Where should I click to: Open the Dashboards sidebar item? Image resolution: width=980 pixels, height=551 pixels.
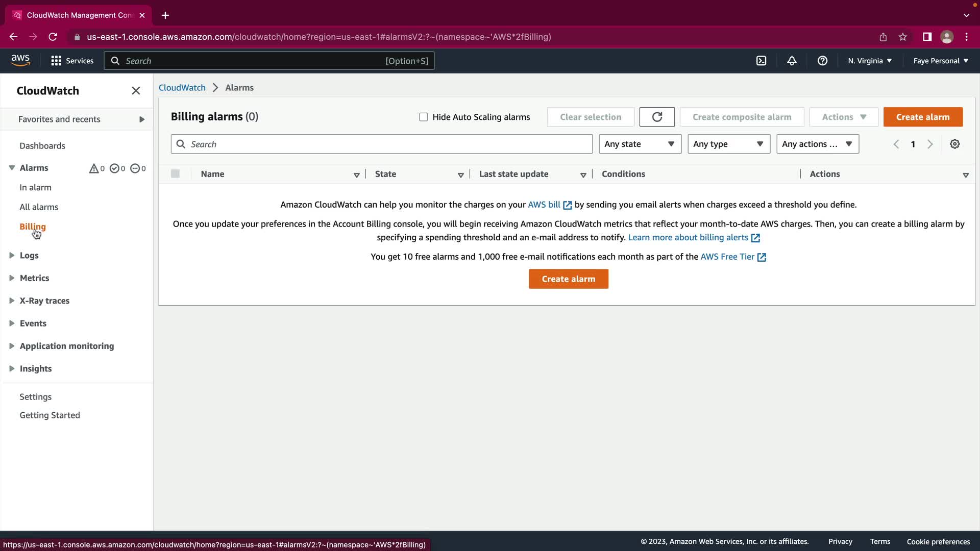pyautogui.click(x=42, y=146)
